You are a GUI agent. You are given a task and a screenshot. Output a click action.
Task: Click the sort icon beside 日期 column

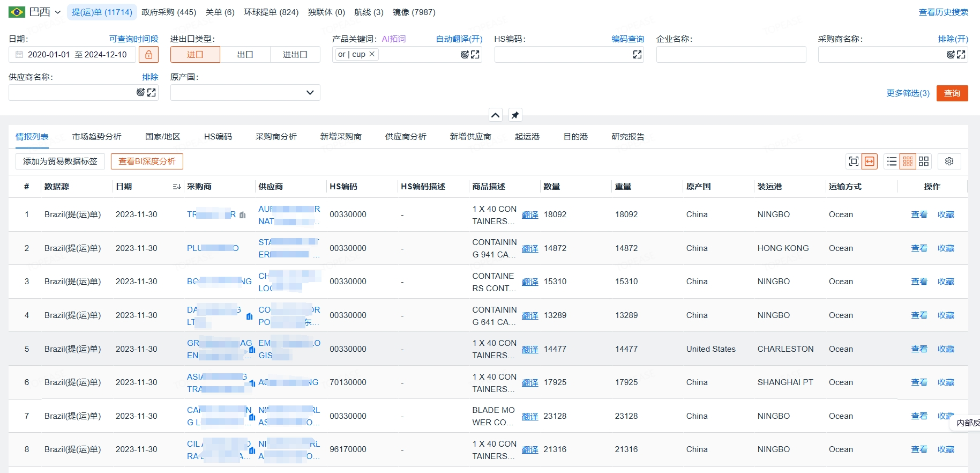click(x=177, y=187)
